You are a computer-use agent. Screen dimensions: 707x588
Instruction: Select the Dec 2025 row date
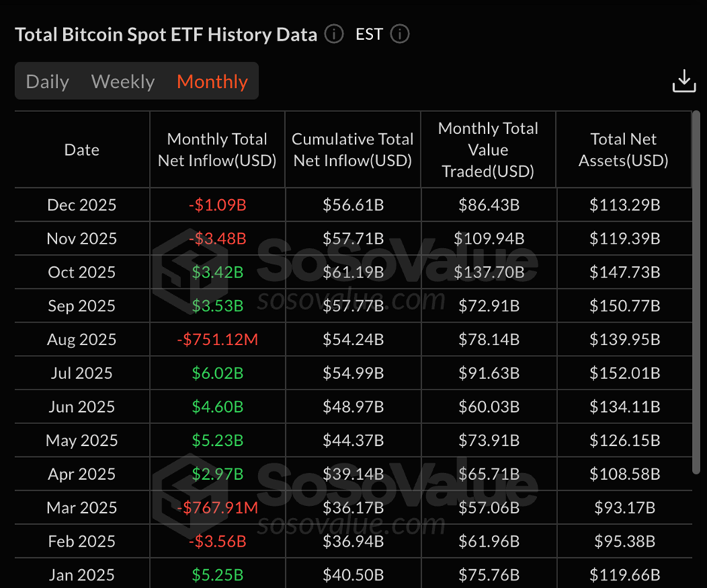[x=82, y=205]
